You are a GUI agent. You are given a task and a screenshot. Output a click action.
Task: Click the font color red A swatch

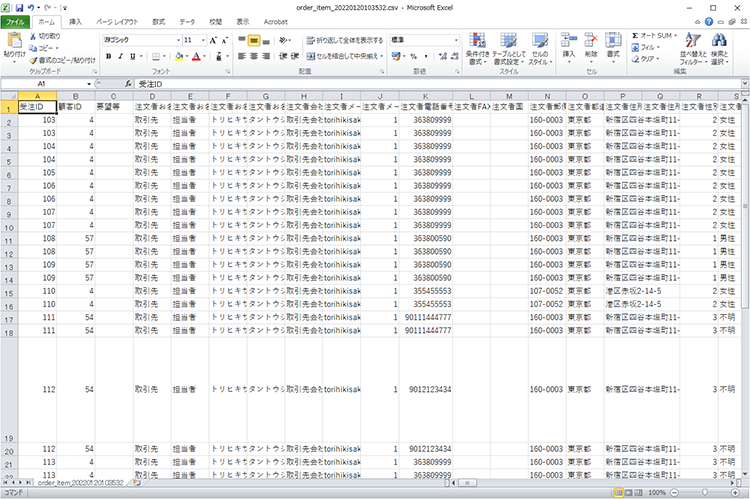tap(197, 57)
